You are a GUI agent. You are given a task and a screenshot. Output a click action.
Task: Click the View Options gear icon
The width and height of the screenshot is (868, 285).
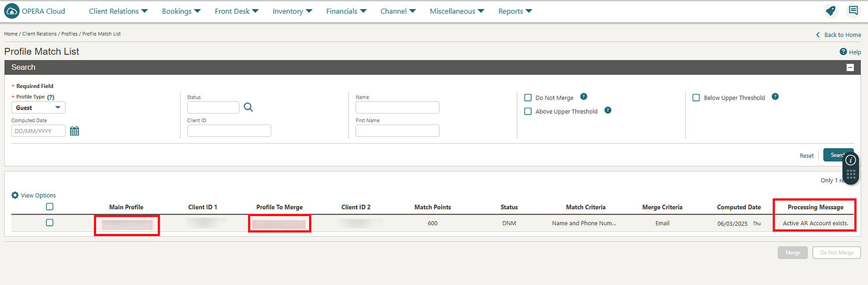tap(15, 195)
